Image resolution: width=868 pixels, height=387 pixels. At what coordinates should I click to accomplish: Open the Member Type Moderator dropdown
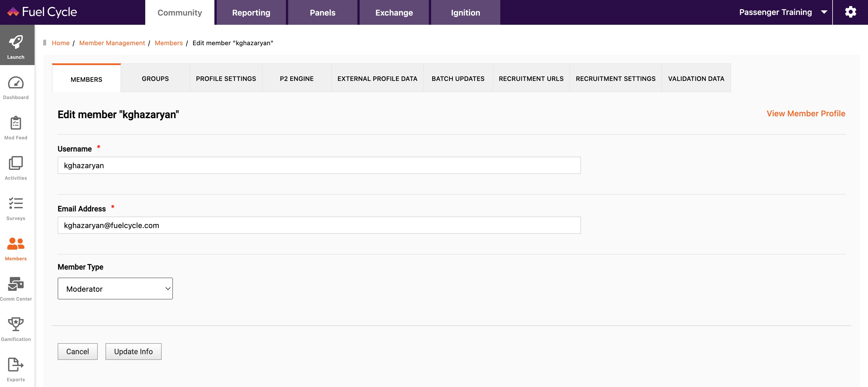tap(115, 289)
